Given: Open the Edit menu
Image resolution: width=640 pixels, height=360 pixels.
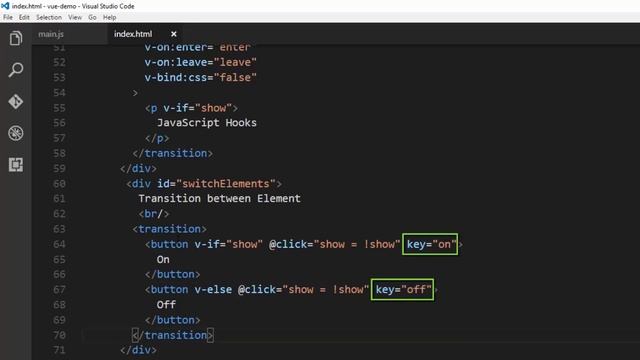Looking at the screenshot, I should (x=24, y=17).
